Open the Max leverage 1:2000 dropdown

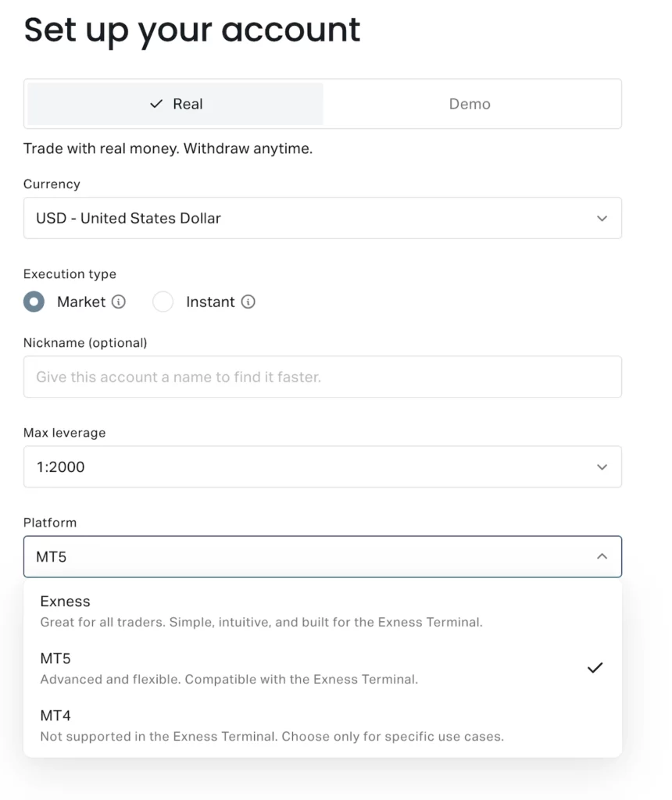click(x=323, y=466)
